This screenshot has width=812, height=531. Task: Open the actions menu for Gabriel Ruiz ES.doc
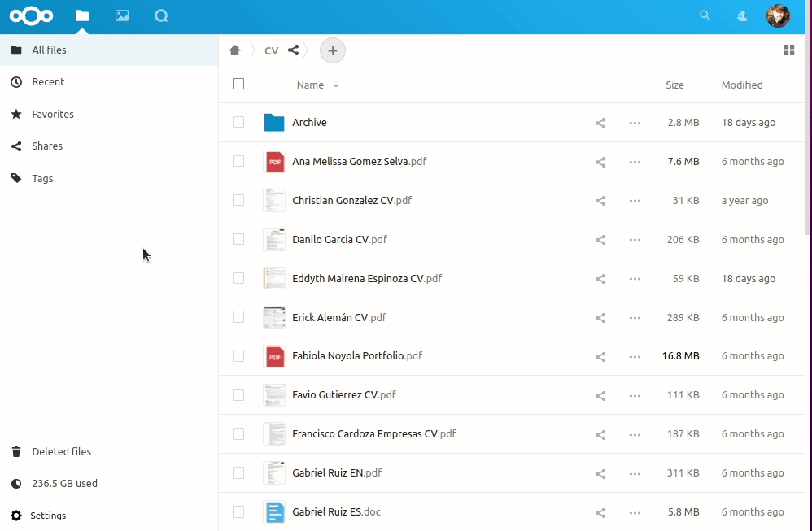(635, 511)
